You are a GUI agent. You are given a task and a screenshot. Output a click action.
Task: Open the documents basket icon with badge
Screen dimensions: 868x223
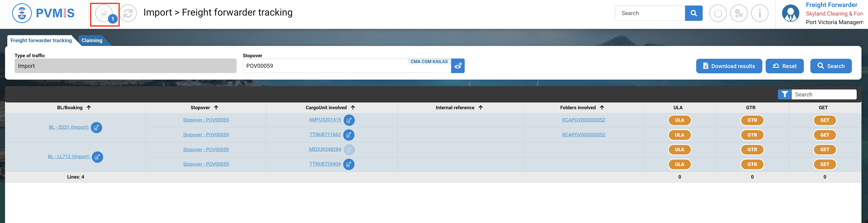coord(104,14)
